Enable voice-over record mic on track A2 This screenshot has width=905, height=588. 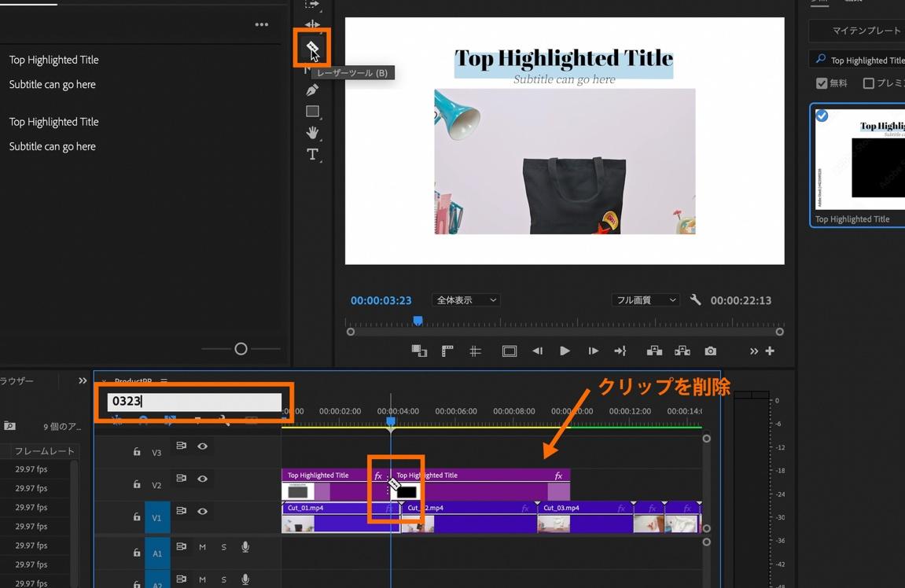click(245, 579)
